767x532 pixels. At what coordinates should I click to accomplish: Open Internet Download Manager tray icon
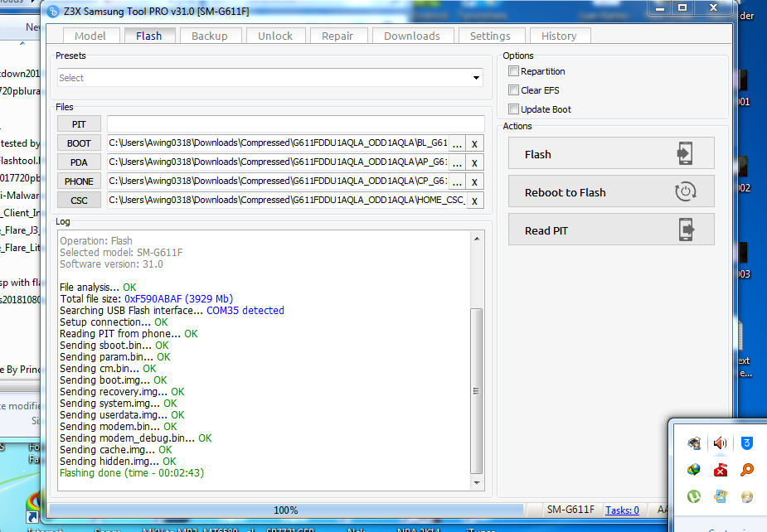point(694,470)
